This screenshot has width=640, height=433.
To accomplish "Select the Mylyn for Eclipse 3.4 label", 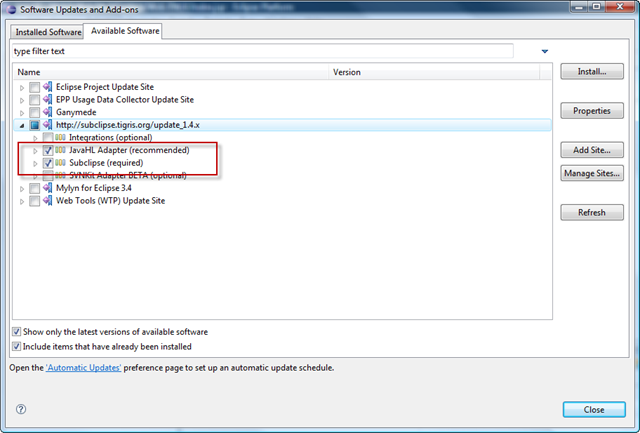I will pos(94,188).
